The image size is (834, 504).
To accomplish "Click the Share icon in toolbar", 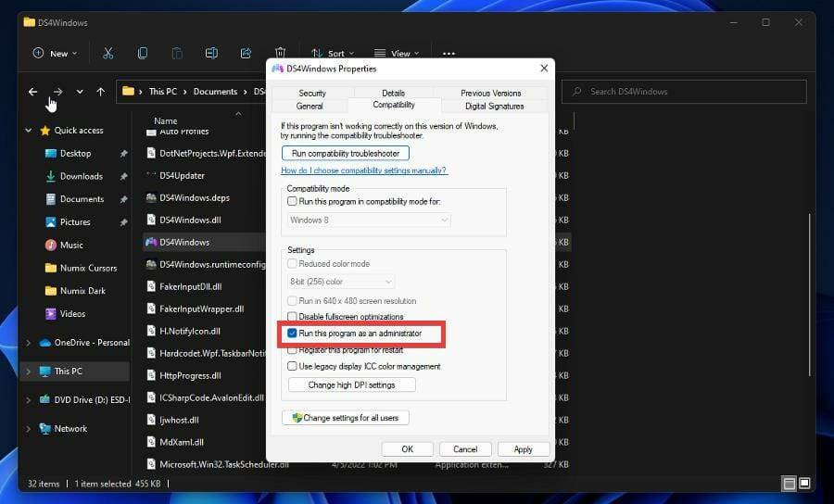I will [246, 53].
